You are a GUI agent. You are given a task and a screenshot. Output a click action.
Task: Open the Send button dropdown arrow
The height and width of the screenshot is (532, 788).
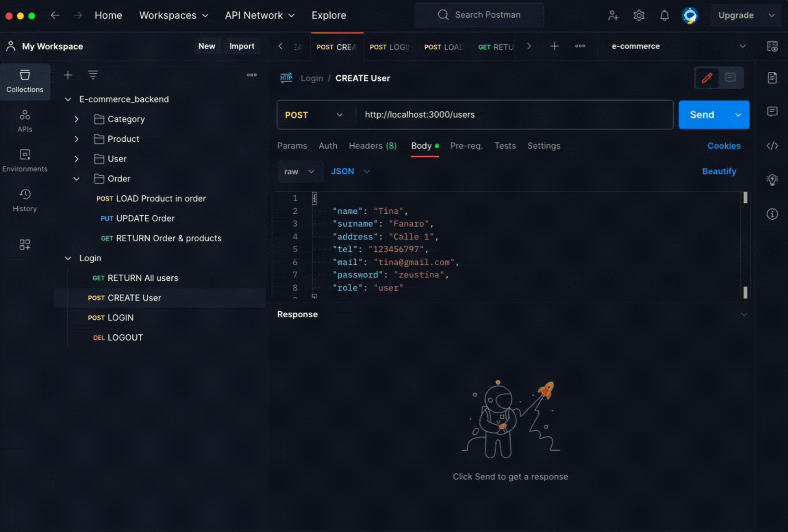pyautogui.click(x=738, y=115)
